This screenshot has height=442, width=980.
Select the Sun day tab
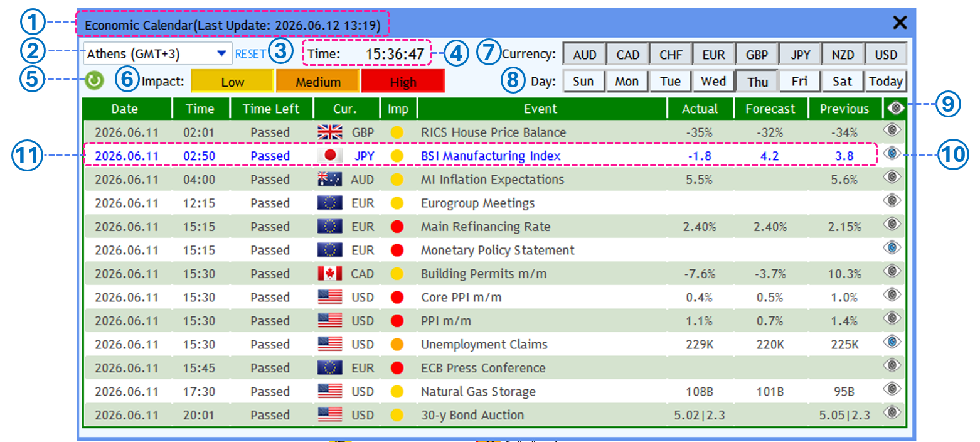[583, 81]
